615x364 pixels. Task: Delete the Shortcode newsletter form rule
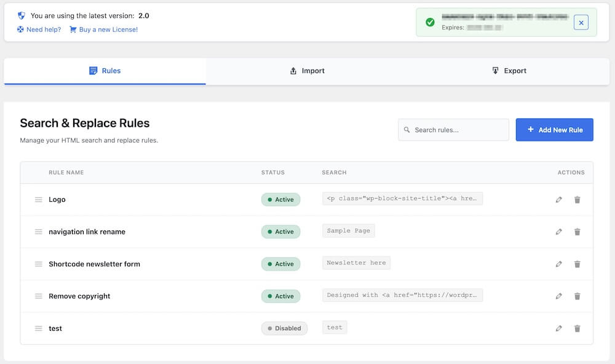(577, 264)
